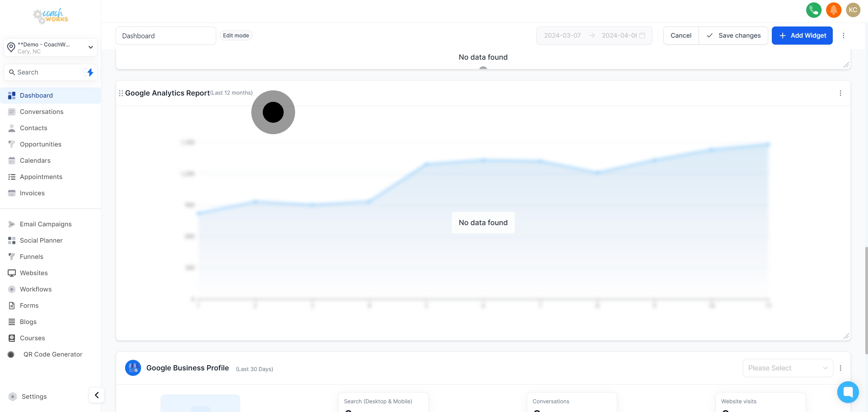Click the Dashboard name input field
The height and width of the screenshot is (412, 868).
click(x=165, y=36)
